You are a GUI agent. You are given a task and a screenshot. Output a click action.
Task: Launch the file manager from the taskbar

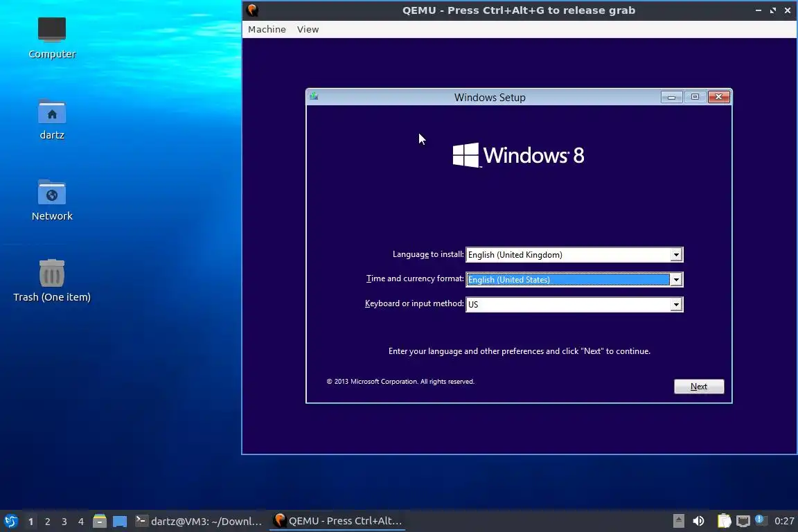pyautogui.click(x=100, y=521)
